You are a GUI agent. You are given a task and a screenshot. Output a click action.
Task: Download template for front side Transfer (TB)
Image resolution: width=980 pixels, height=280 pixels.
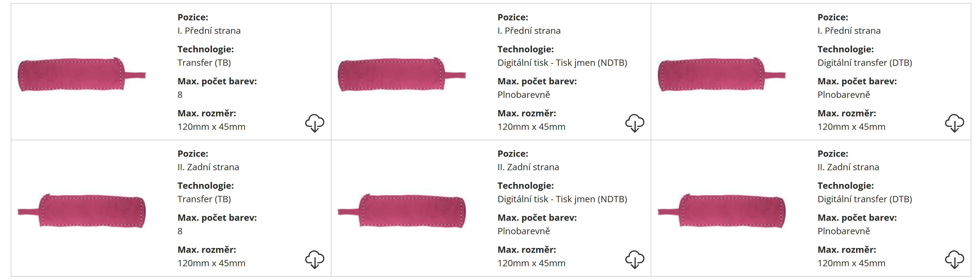pyautogui.click(x=314, y=123)
